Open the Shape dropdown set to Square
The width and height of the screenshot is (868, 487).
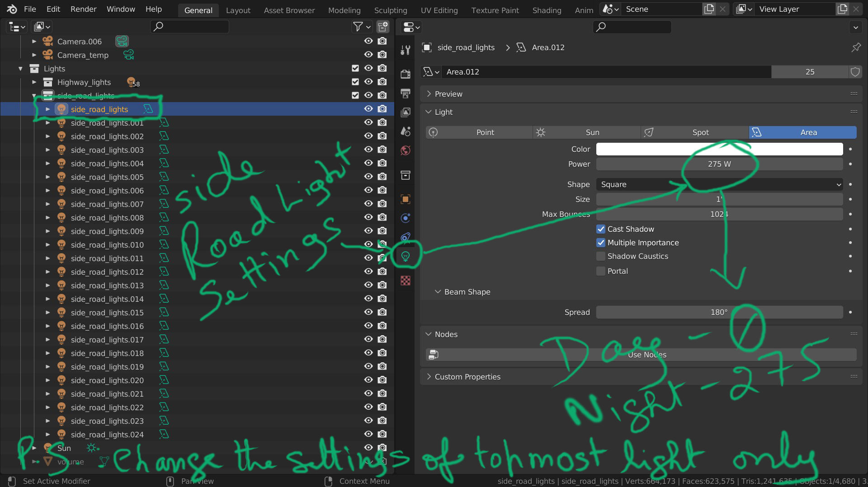(x=719, y=184)
